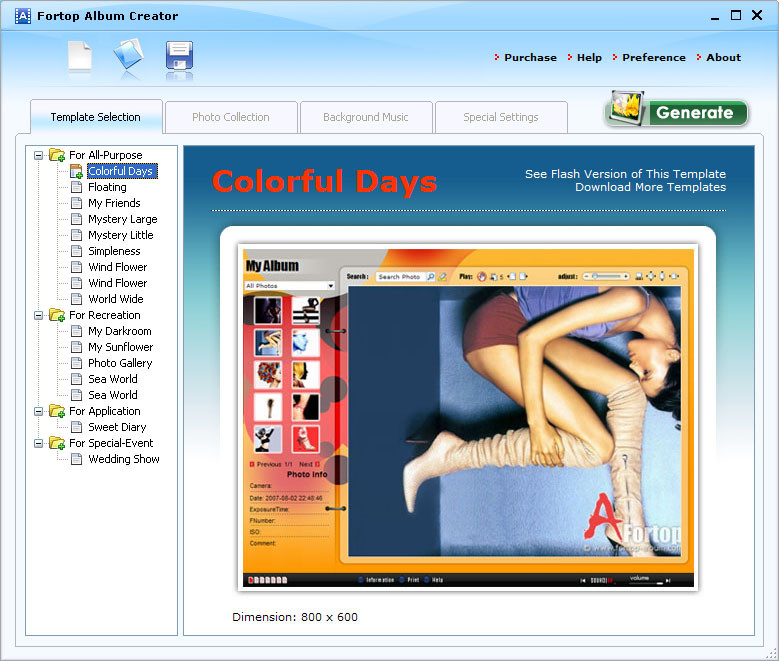The width and height of the screenshot is (779, 661).
Task: Click the folder icon beside For All-Purpose
Action: [x=57, y=155]
